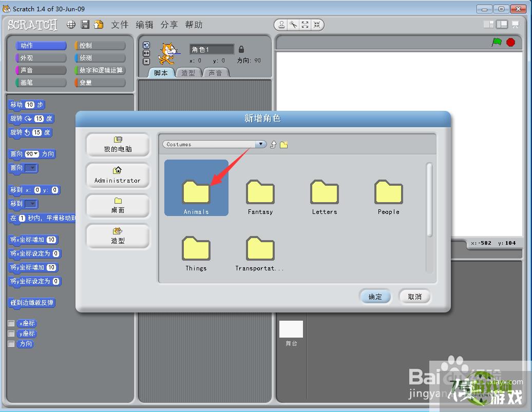The image size is (532, 412).
Task: Set rotation style to left-right flip only
Action: [x=146, y=53]
